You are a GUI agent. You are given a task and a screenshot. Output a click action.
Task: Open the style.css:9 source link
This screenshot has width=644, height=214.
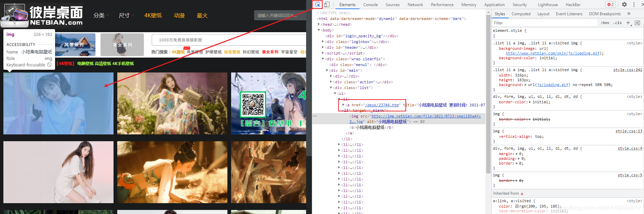pyautogui.click(x=630, y=148)
